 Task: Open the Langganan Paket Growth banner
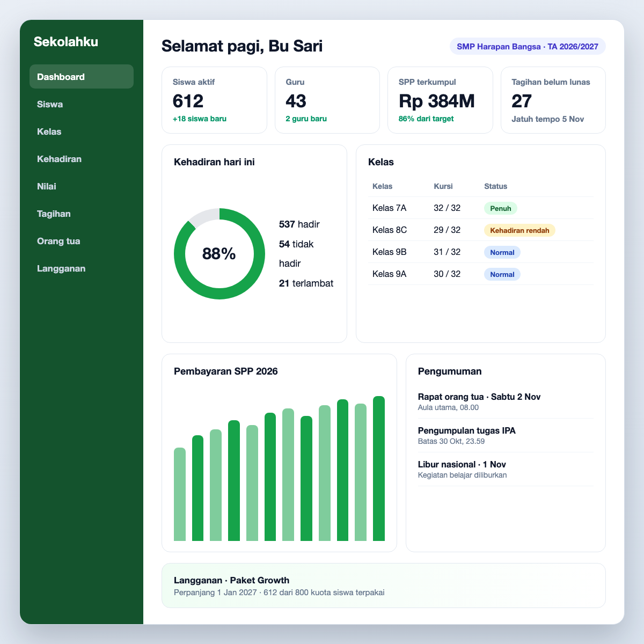click(384, 586)
